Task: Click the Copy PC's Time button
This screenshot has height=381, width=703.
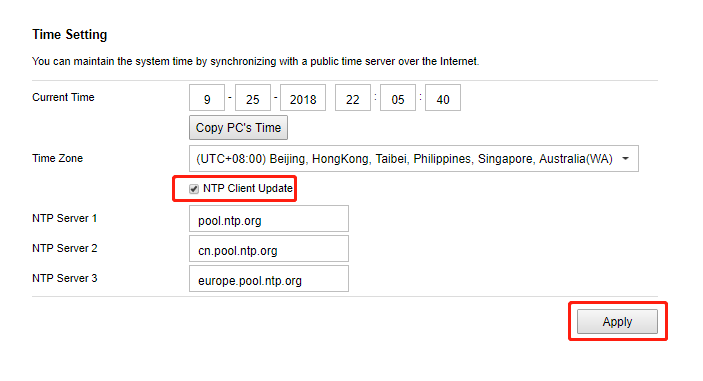Action: click(238, 128)
